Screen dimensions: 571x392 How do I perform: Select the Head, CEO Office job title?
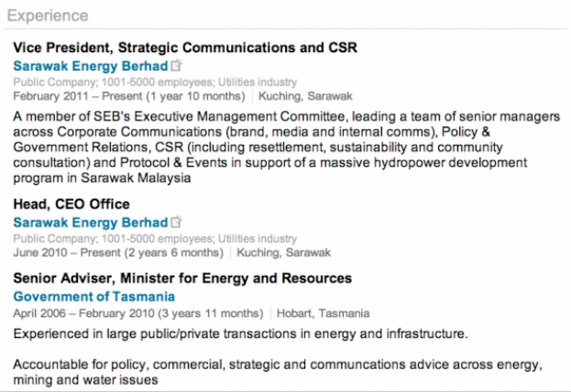pyautogui.click(x=71, y=204)
